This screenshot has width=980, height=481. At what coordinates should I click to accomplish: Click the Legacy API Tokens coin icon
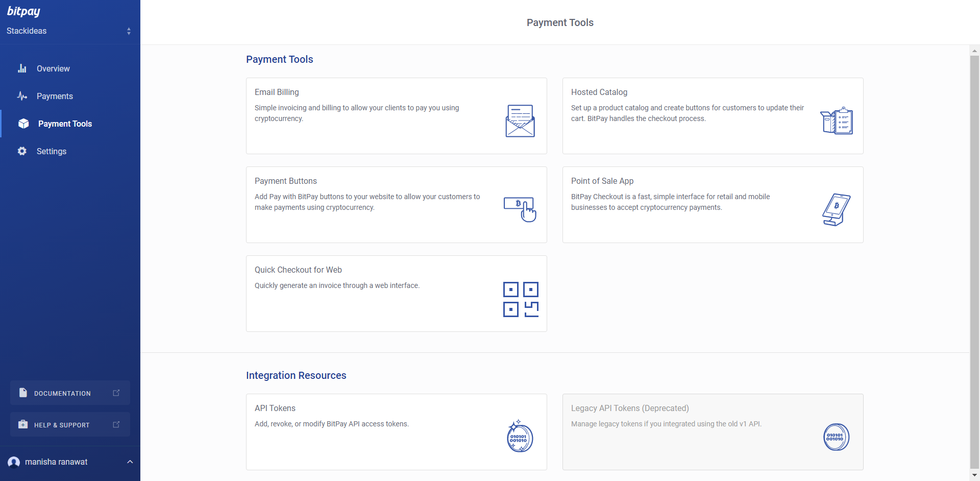pos(836,437)
